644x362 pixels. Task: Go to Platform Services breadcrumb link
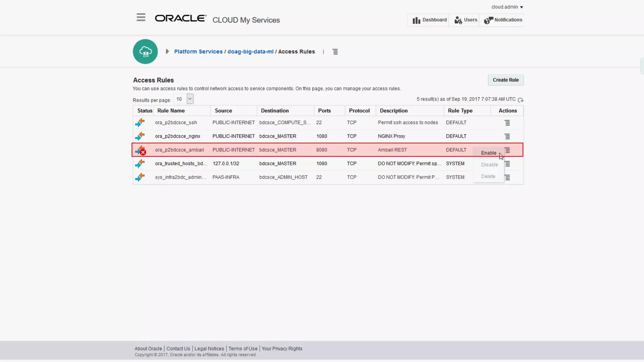pyautogui.click(x=198, y=52)
